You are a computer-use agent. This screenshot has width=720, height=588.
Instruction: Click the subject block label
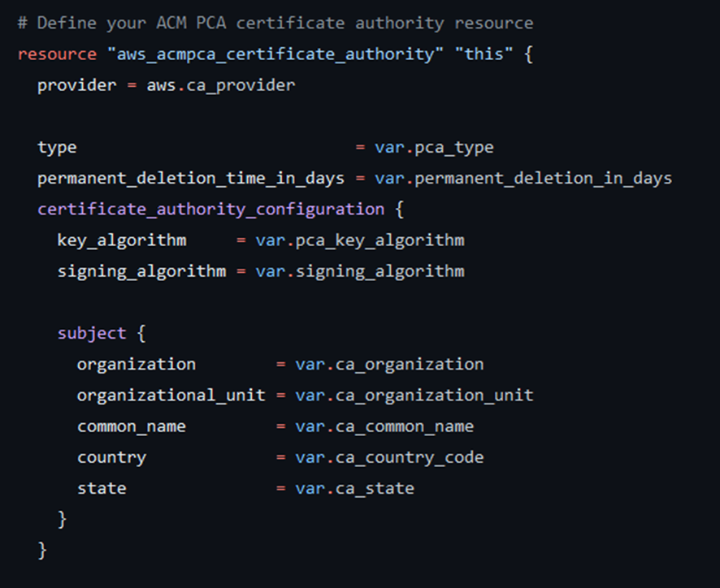[91, 333]
